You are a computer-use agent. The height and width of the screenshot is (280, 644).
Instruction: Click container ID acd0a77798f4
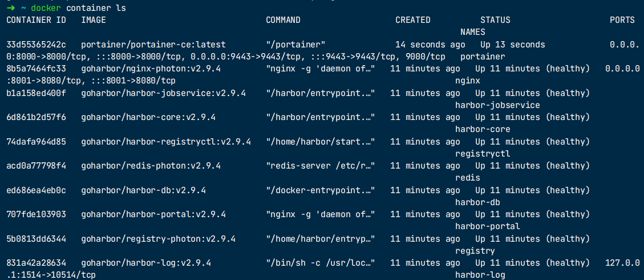[36, 166]
